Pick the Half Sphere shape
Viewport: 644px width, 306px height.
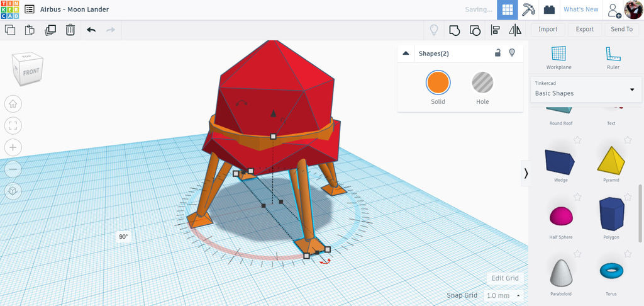click(560, 217)
